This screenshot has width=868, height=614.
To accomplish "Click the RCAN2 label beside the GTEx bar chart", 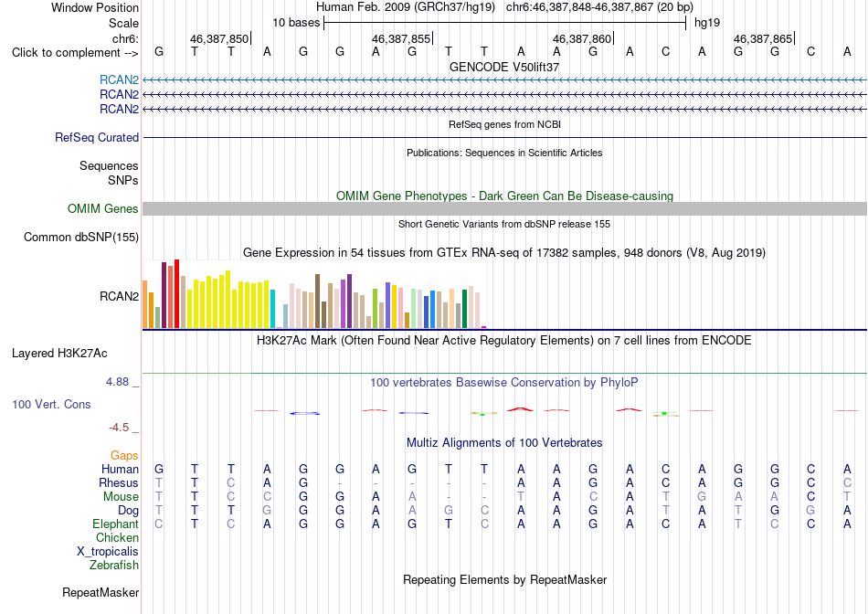I will point(119,296).
